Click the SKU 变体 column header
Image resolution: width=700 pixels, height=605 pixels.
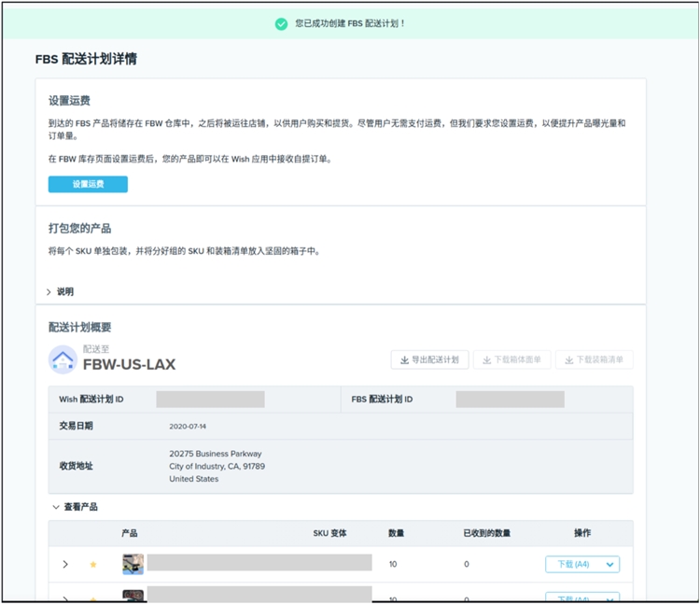pos(329,533)
